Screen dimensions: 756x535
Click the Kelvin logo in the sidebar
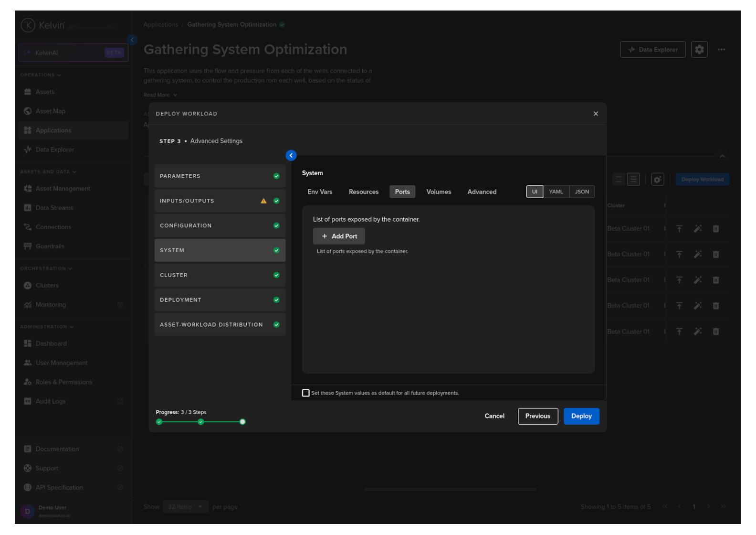tap(28, 25)
